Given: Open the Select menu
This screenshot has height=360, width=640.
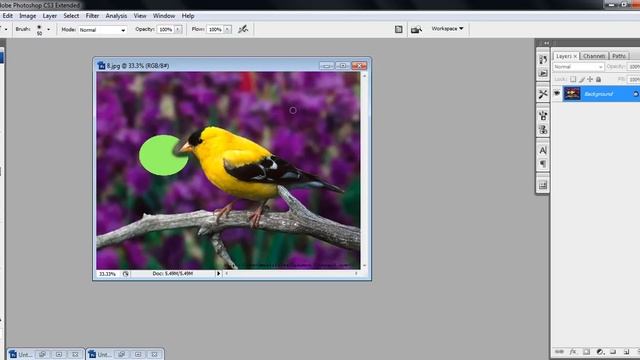Looking at the screenshot, I should (71, 16).
